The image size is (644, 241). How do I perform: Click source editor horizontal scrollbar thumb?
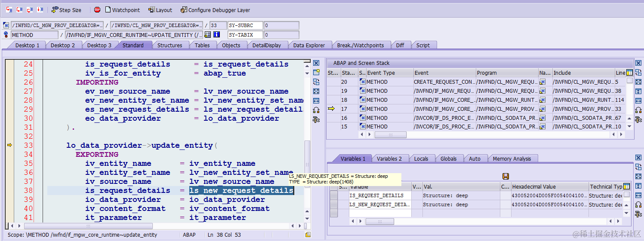[88, 226]
